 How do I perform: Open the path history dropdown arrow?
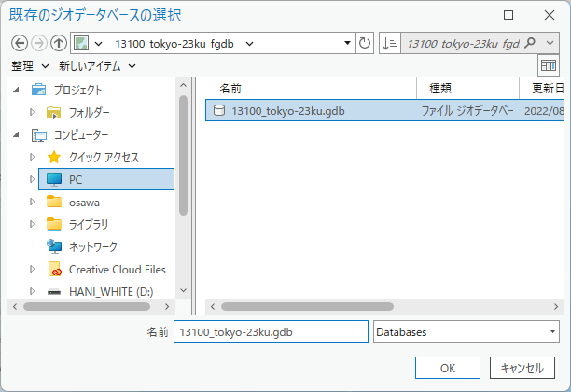coord(347,43)
